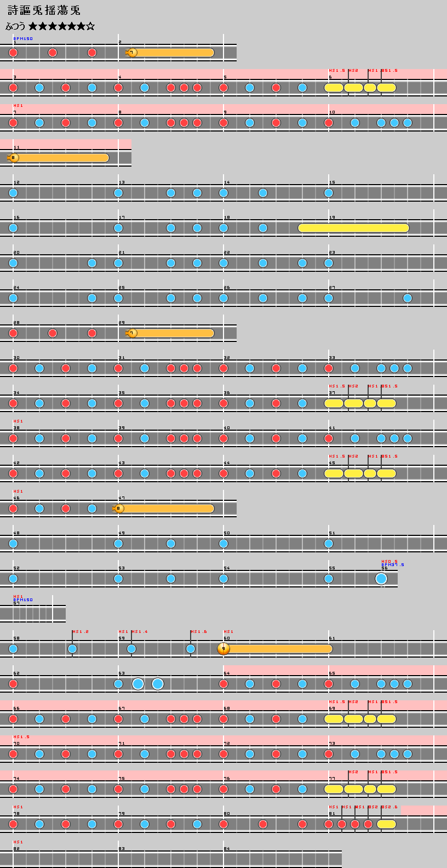Viewport: 447px width, 868px height.
Task: Click the BPM150 label at measure 57
Action: coord(23,600)
